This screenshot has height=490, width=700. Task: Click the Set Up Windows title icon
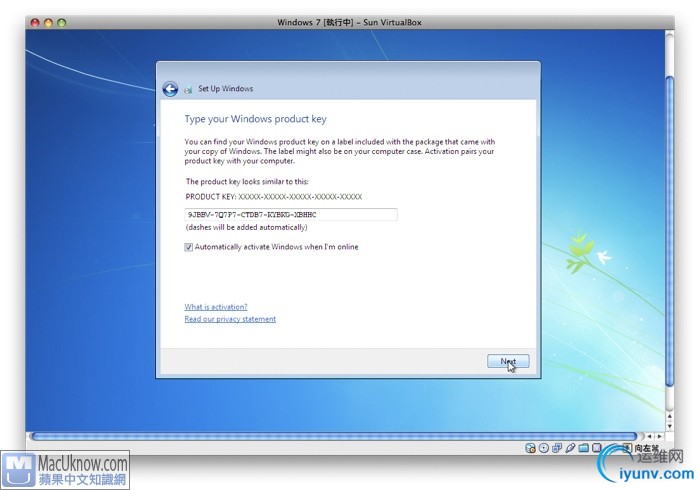188,89
